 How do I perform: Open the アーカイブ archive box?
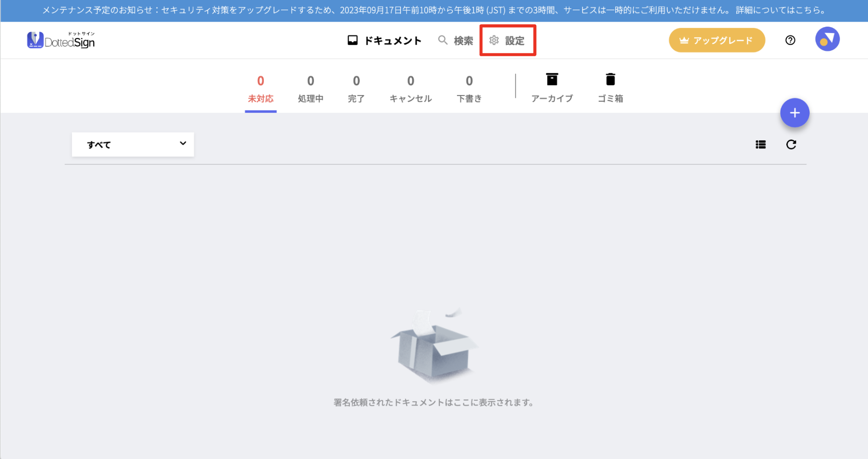pyautogui.click(x=552, y=88)
